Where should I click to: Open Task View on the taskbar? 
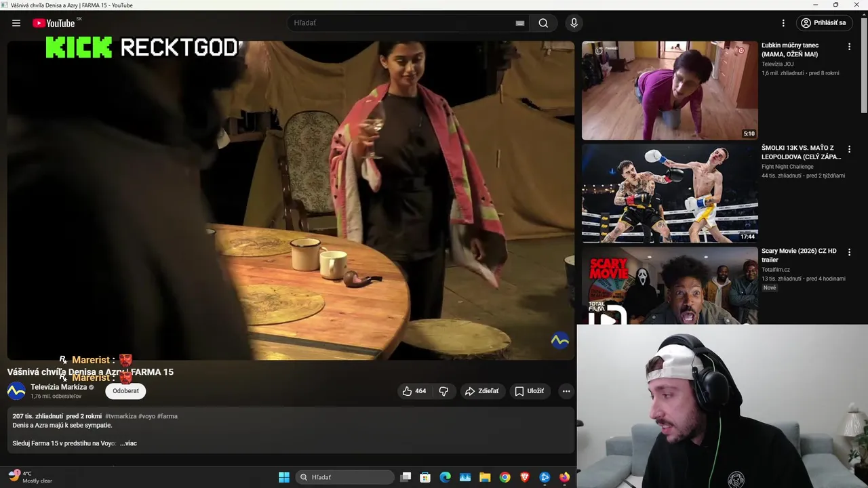coord(406,477)
